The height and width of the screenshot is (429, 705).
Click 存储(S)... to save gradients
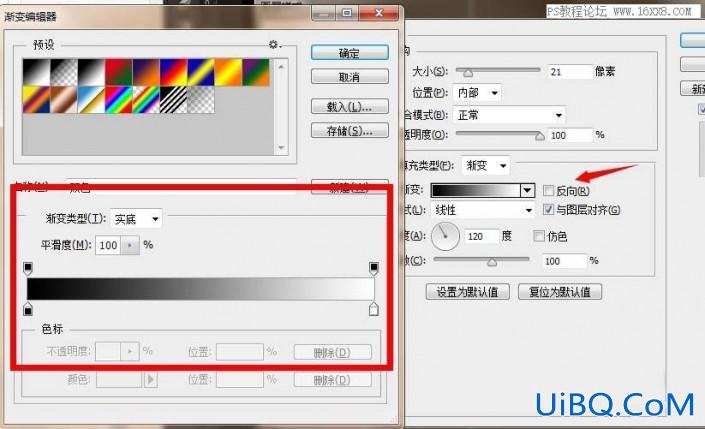[x=349, y=131]
